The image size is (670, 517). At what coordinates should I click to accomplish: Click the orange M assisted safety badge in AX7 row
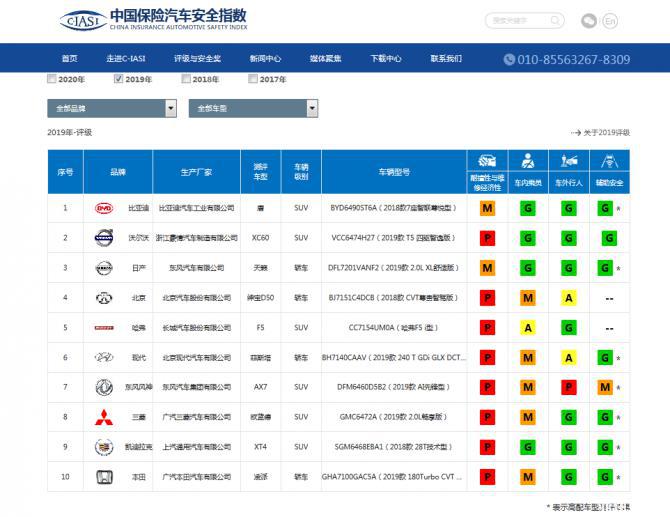[x=605, y=387]
